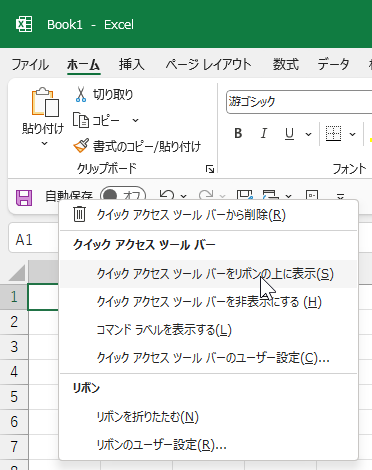Click the Cut scissors icon
The width and height of the screenshot is (372, 470).
[x=81, y=94]
